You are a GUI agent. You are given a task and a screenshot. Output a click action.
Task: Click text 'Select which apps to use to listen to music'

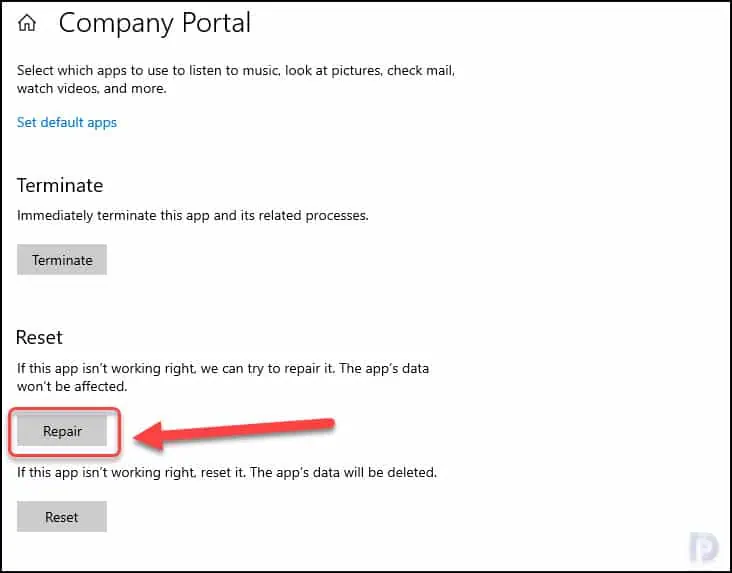point(148,71)
